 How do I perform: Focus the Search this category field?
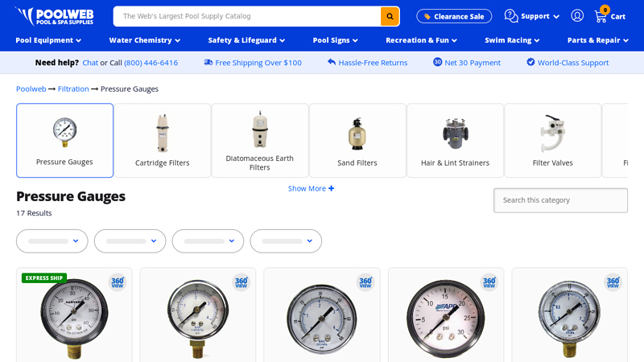[x=560, y=200]
